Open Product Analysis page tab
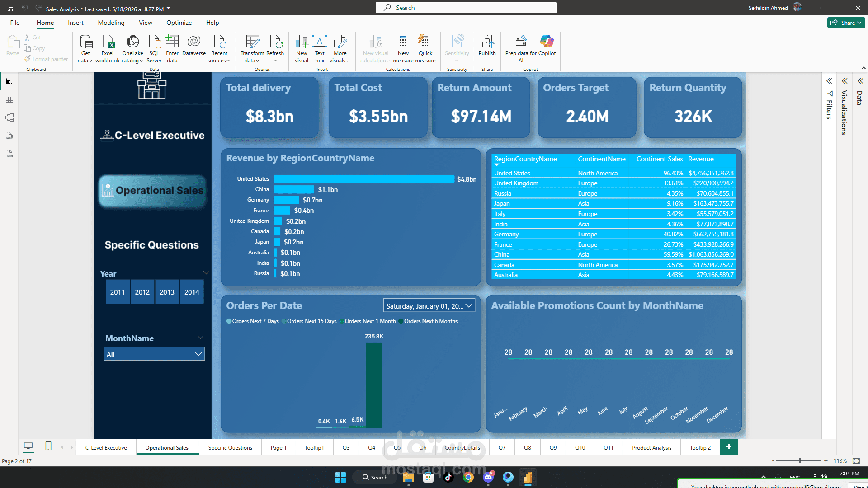This screenshot has height=488, width=868. coord(651,447)
